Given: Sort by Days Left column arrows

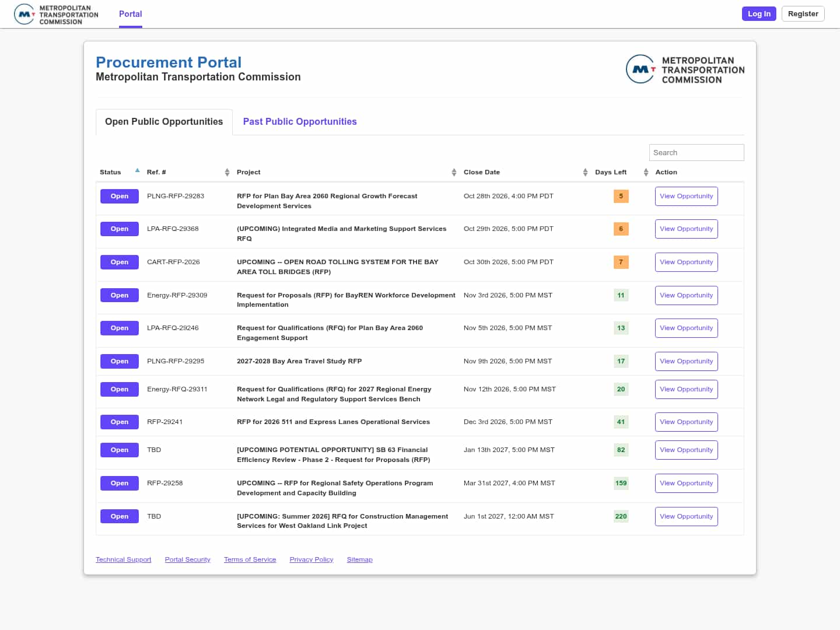Looking at the screenshot, I should [x=646, y=172].
